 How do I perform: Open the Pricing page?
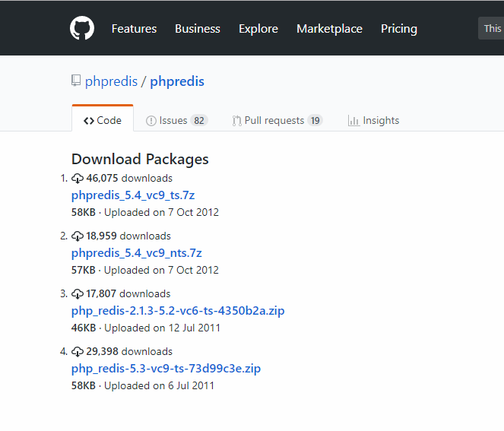(x=399, y=29)
